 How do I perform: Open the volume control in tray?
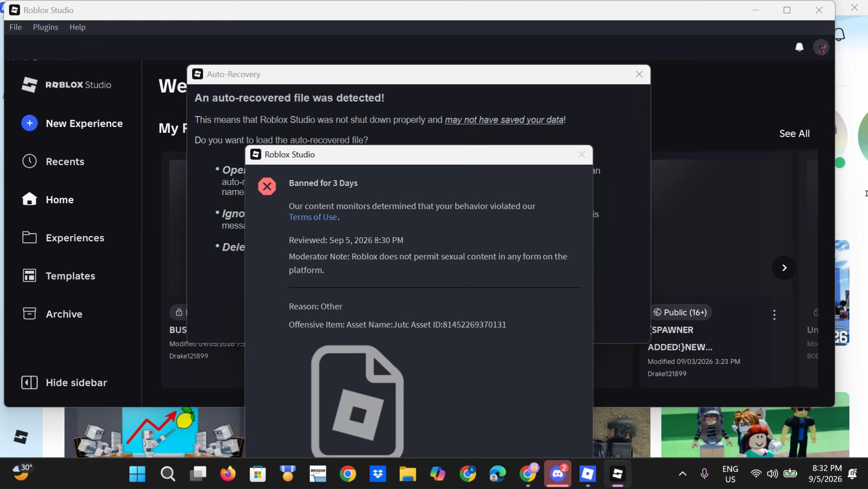[772, 474]
